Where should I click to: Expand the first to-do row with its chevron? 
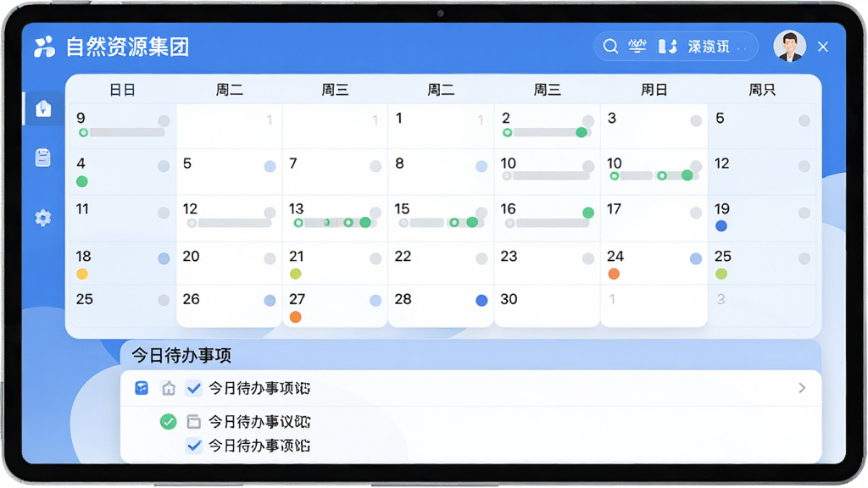(802, 388)
